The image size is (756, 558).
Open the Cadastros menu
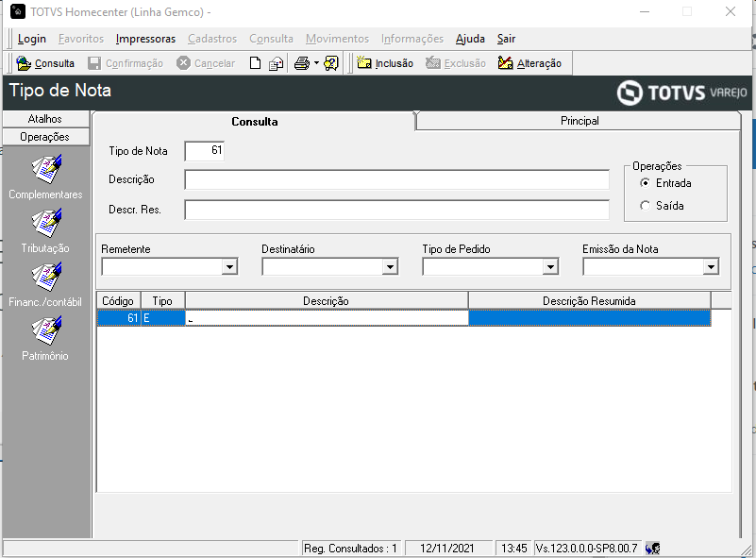[x=212, y=39]
